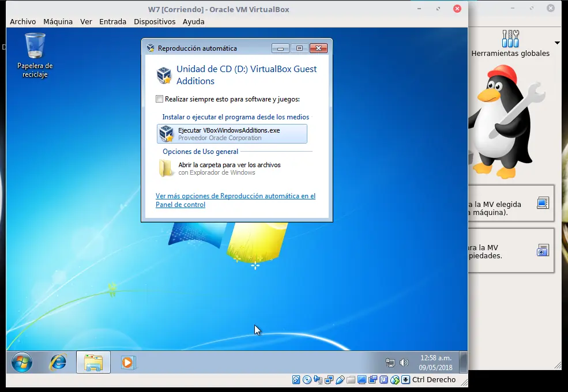Choose Abrir la carpeta para ver los archivos
The image size is (568, 392).
(x=232, y=168)
